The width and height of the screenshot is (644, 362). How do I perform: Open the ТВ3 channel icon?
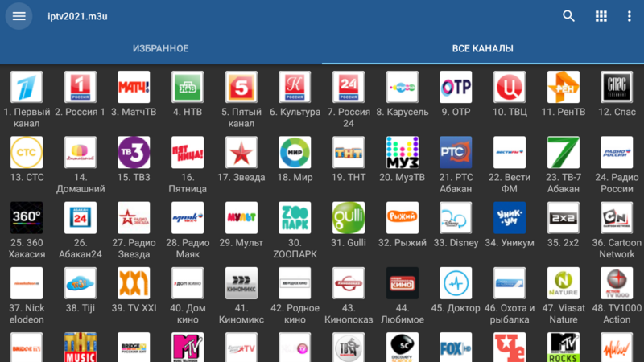134,152
